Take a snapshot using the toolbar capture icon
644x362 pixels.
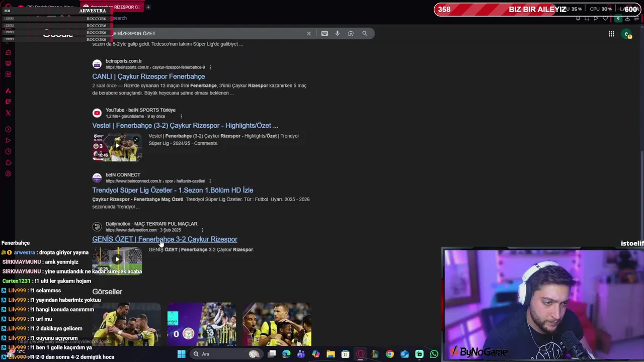pos(587,18)
